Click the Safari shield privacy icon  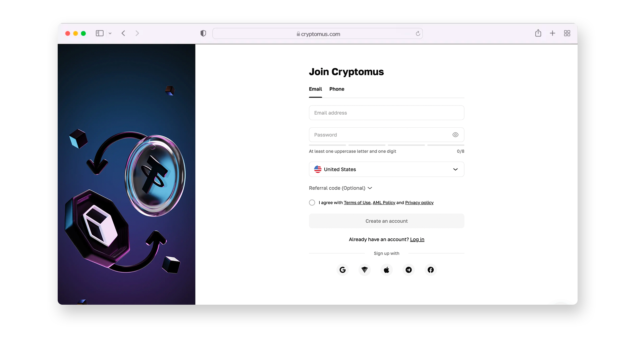[x=203, y=34]
